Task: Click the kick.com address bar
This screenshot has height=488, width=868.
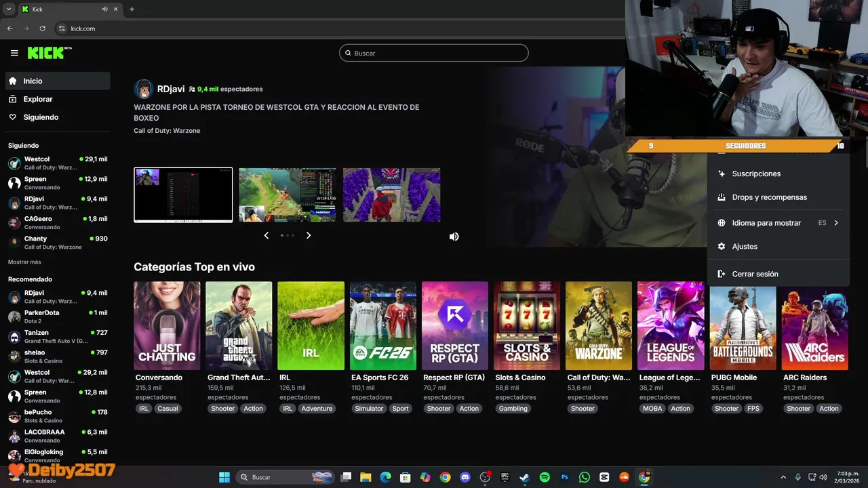Action: click(x=339, y=28)
